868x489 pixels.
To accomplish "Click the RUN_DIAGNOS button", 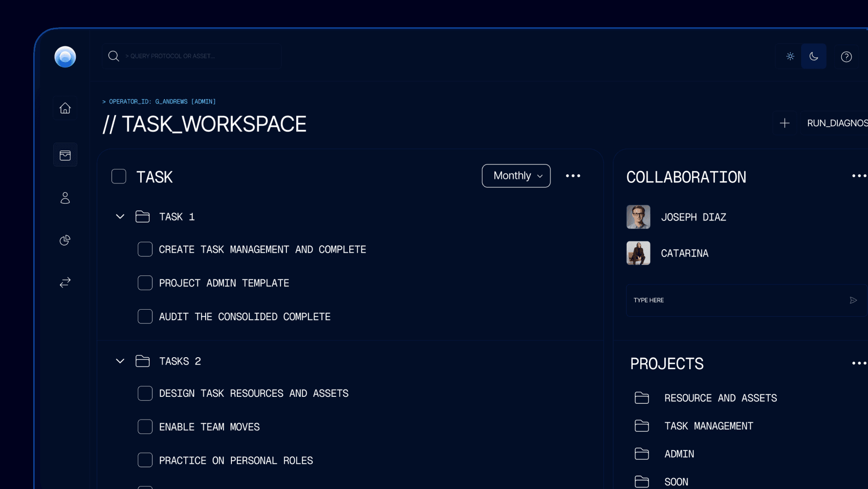I will pyautogui.click(x=837, y=123).
